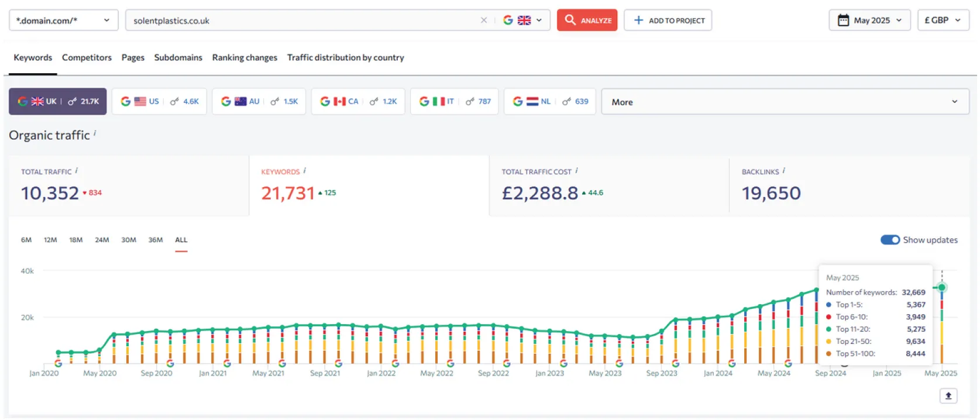Set chart range to 18M
The image size is (980, 420).
[76, 240]
